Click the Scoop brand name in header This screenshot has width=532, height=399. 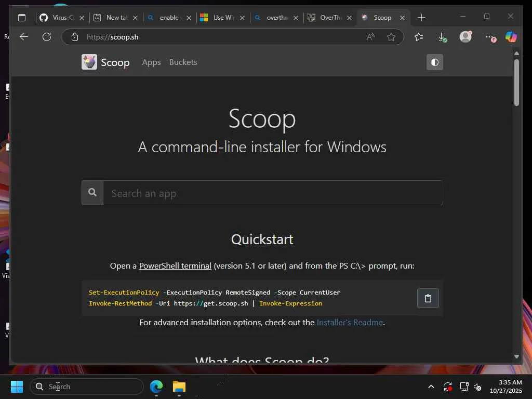point(115,63)
